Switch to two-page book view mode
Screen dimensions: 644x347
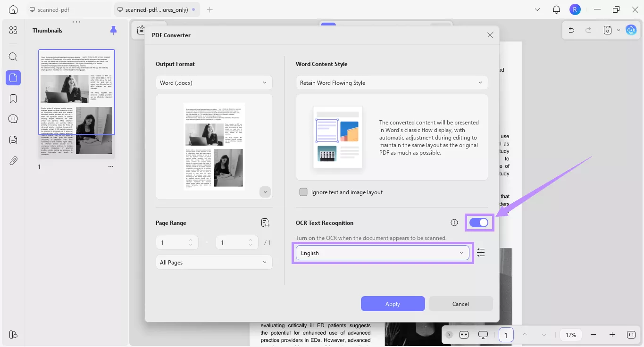[464, 335]
